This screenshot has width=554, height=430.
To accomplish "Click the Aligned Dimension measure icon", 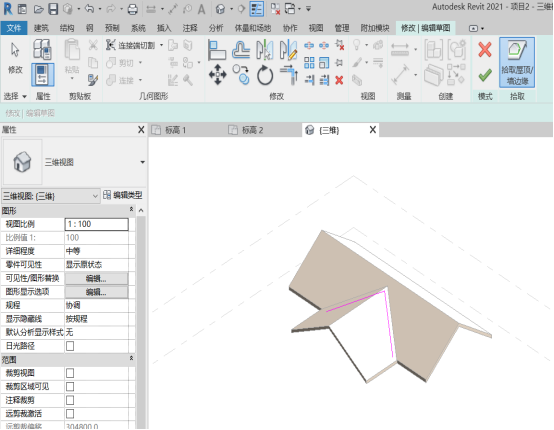I will pos(400,50).
